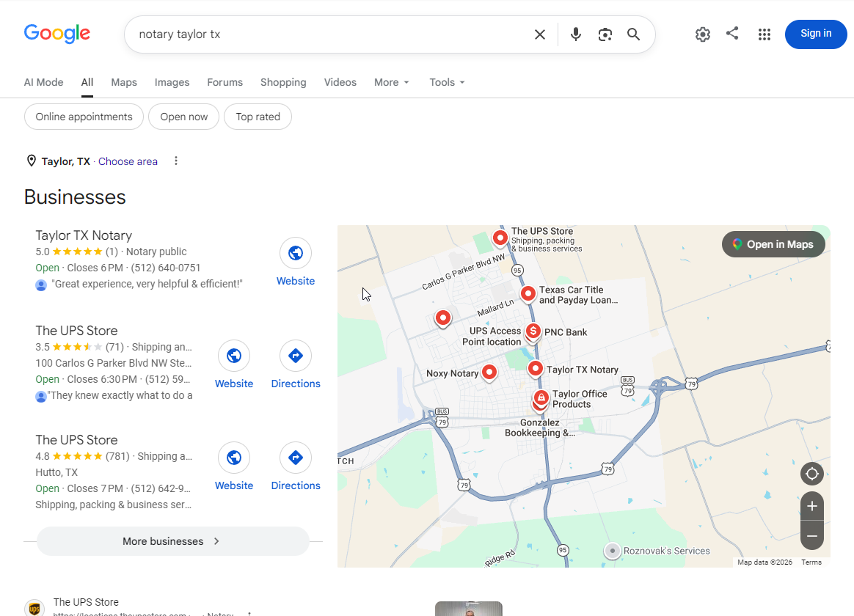The image size is (854, 616).
Task: Zoom in on the map
Action: pos(812,507)
